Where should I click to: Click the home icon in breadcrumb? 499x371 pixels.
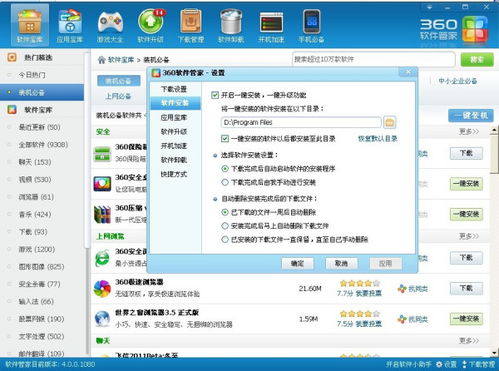click(x=101, y=60)
